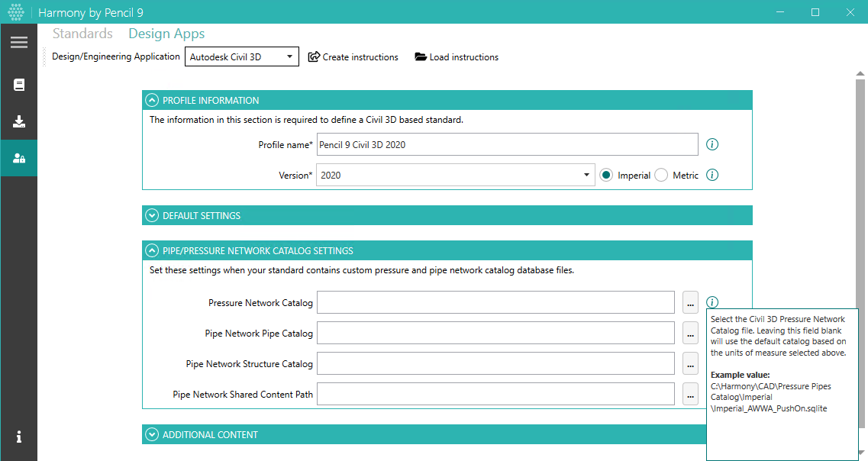868x461 pixels.
Task: Show info for Profile name field
Action: [x=712, y=144]
